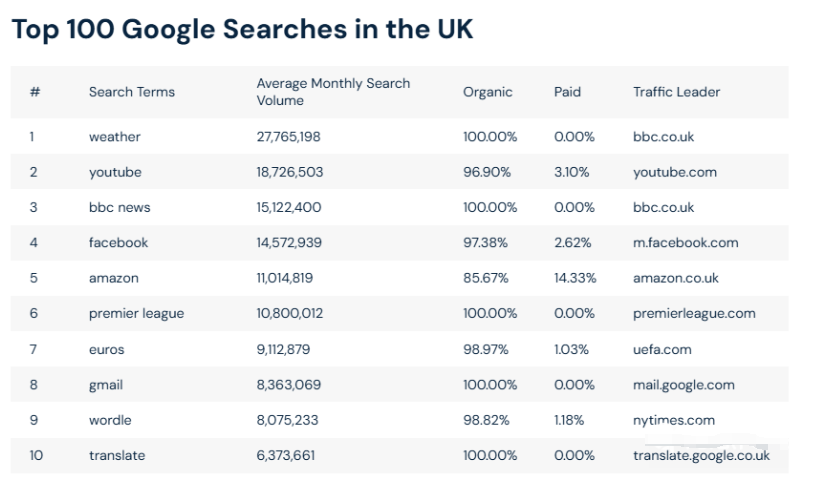Open the premierleague.com link

[x=694, y=313]
